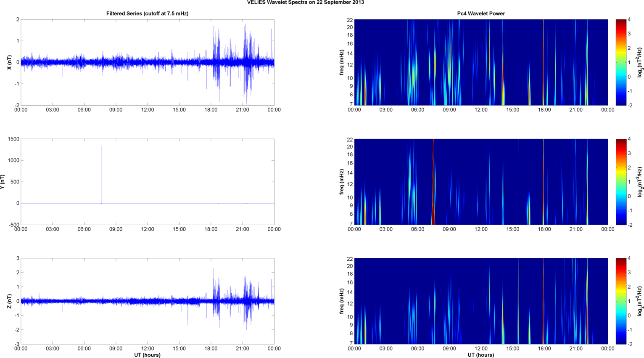Click the "1500" tick on the Y plot axis

coord(13,139)
